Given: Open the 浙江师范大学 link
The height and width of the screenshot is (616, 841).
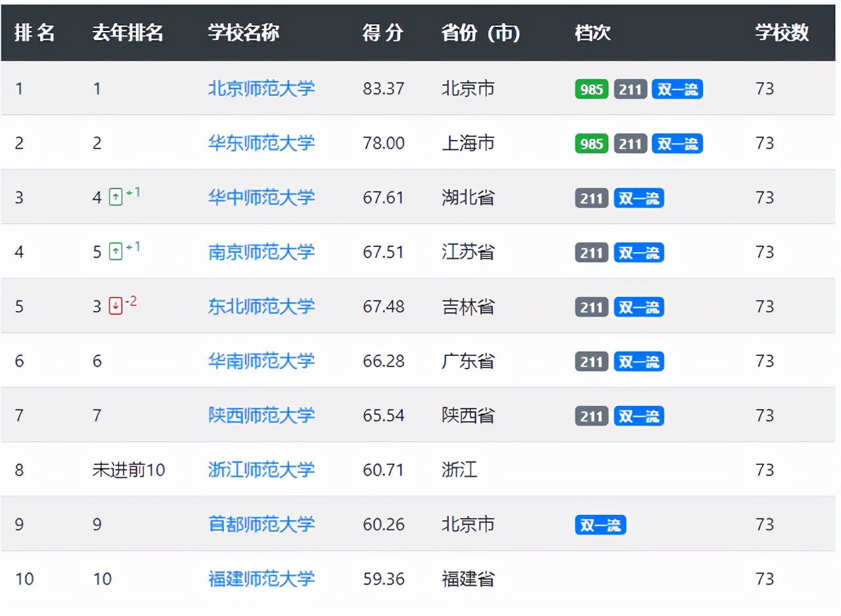Looking at the screenshot, I should click(261, 470).
